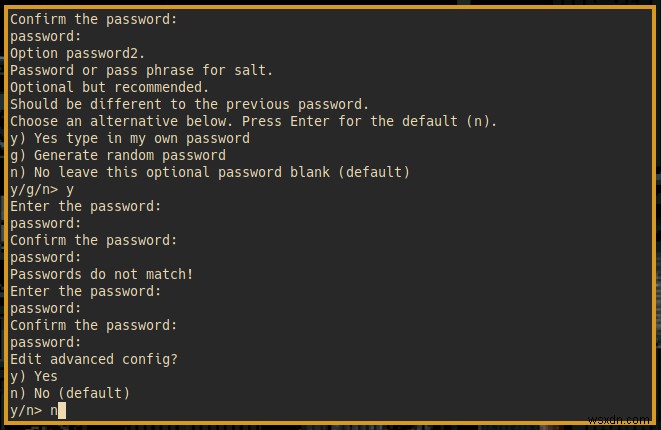Screen dimensions: 661x430
Task: Click "Password or pass phrase for salt." text
Action: coord(140,70)
